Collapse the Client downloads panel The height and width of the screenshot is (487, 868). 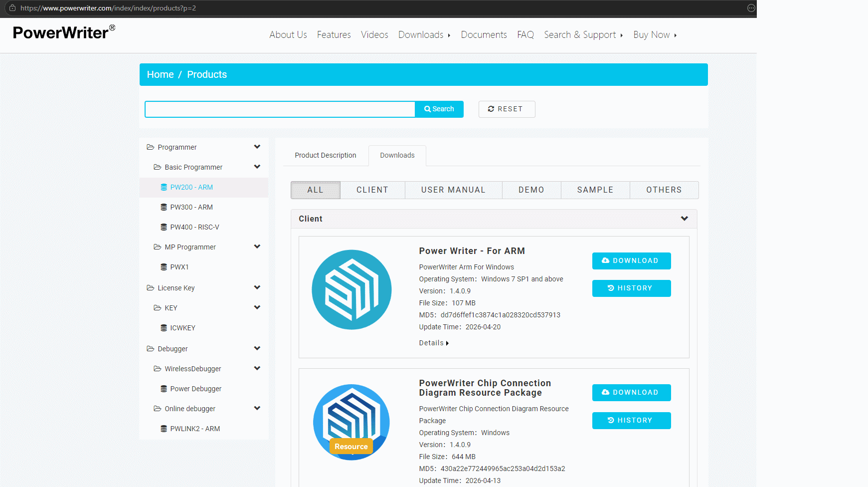point(685,219)
